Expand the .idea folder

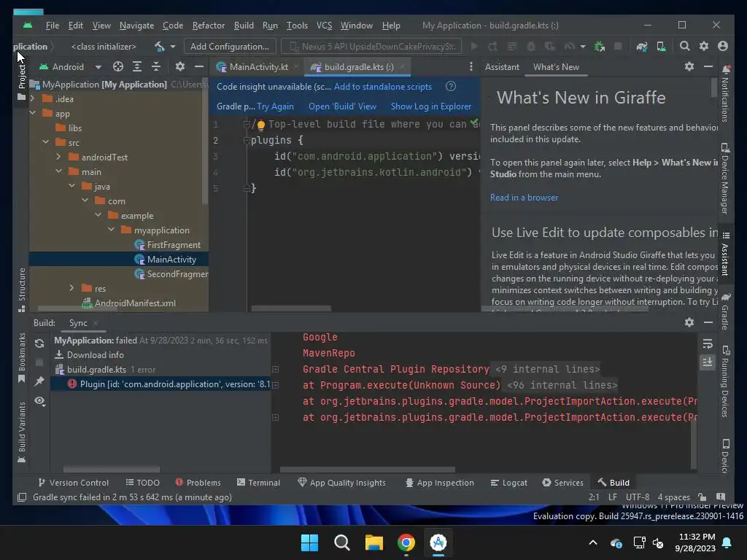point(33,98)
